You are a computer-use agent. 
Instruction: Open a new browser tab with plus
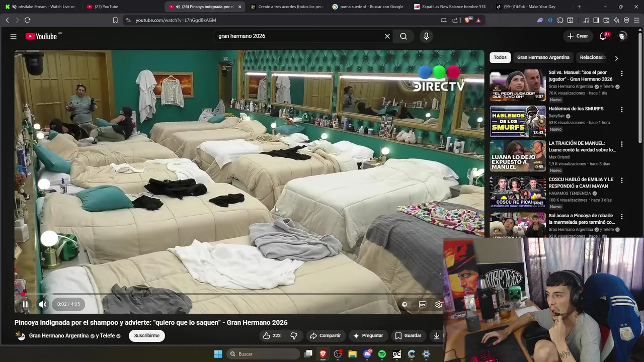coord(579,7)
